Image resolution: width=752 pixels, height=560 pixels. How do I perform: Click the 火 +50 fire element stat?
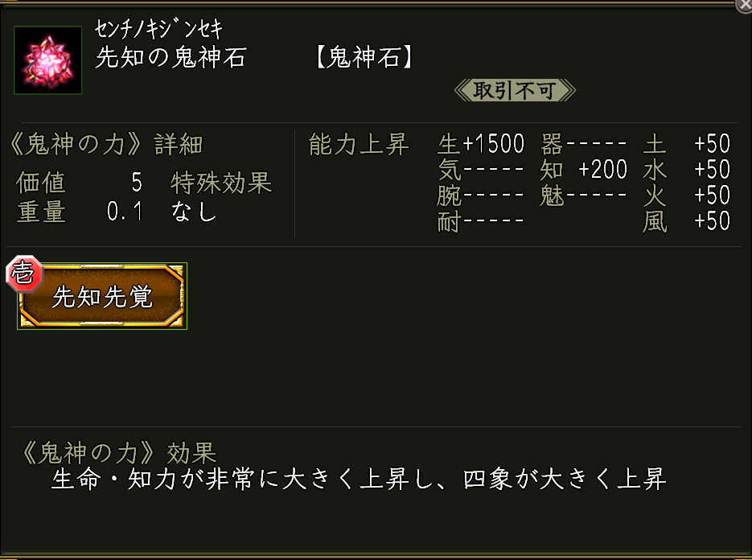[x=686, y=196]
